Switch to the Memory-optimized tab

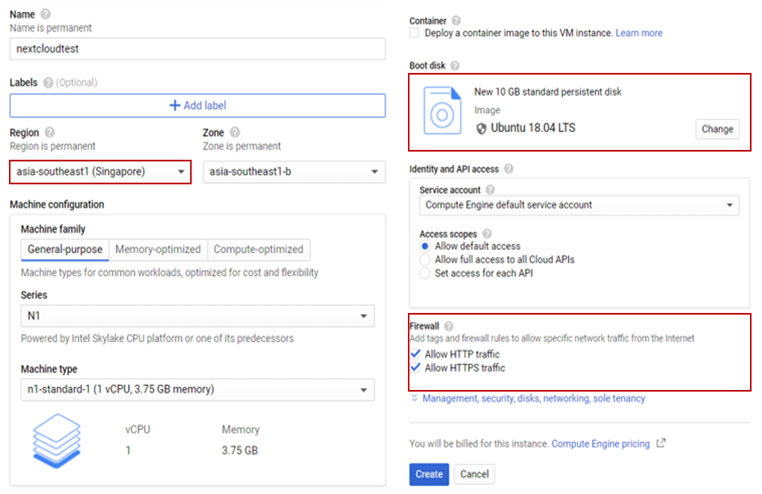158,250
